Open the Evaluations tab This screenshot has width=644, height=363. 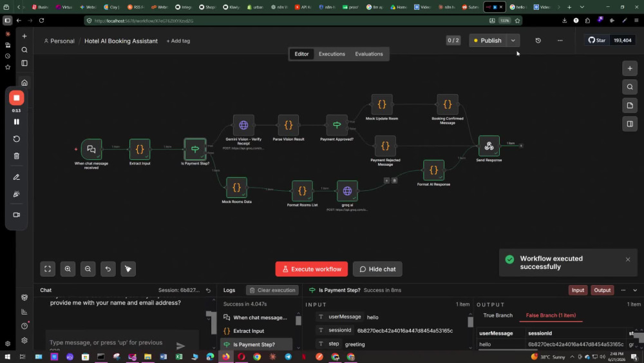pos(369,54)
